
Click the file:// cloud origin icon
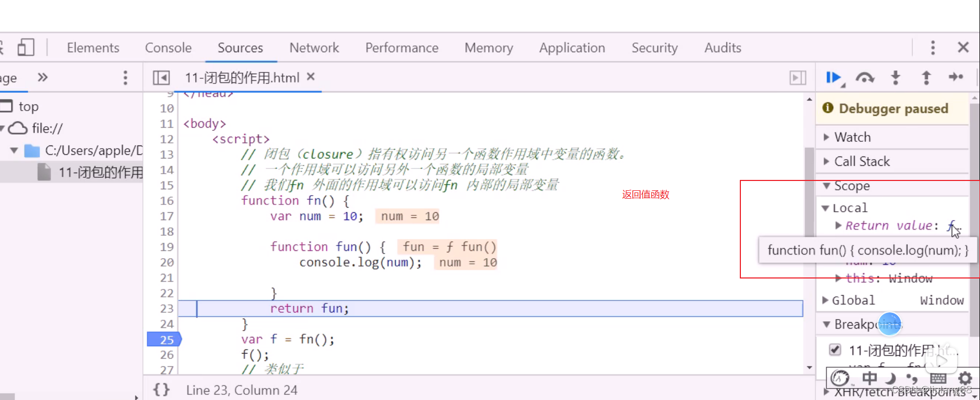pos(18,128)
